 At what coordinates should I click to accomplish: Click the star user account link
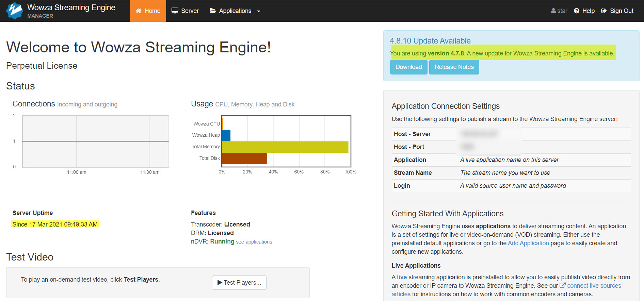pos(559,11)
